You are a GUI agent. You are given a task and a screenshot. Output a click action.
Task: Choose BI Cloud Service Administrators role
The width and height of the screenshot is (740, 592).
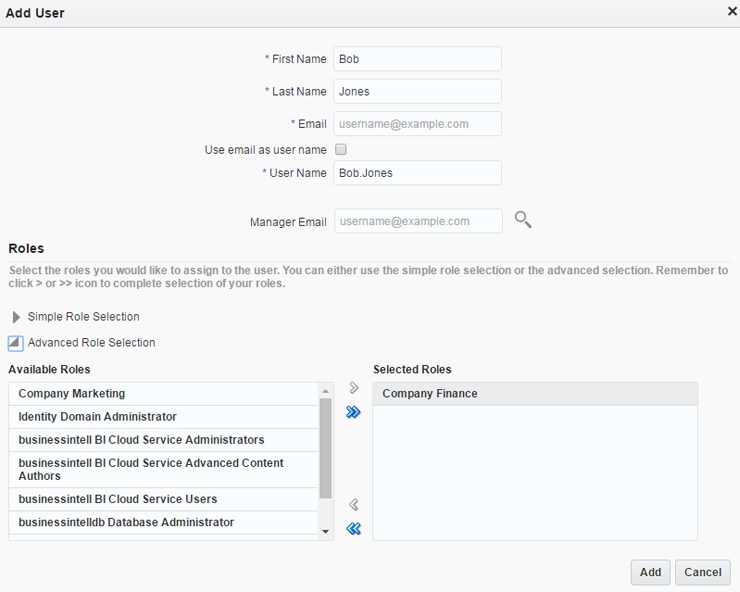pyautogui.click(x=141, y=440)
